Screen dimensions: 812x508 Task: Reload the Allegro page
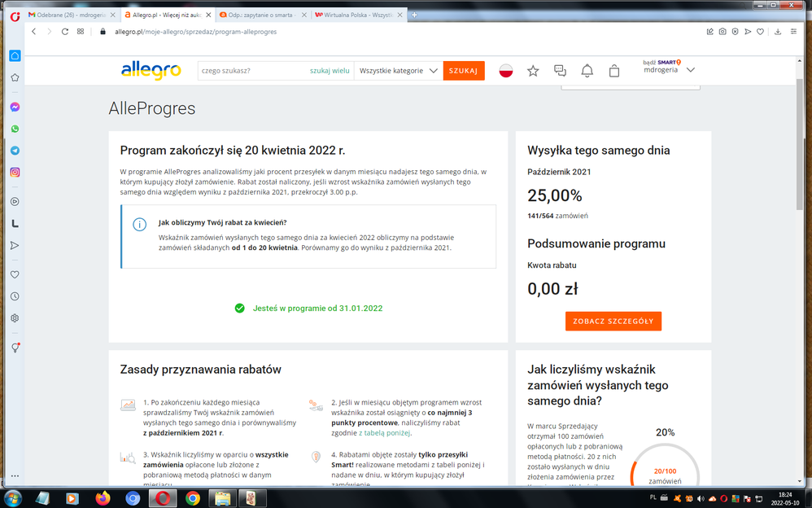coord(65,32)
